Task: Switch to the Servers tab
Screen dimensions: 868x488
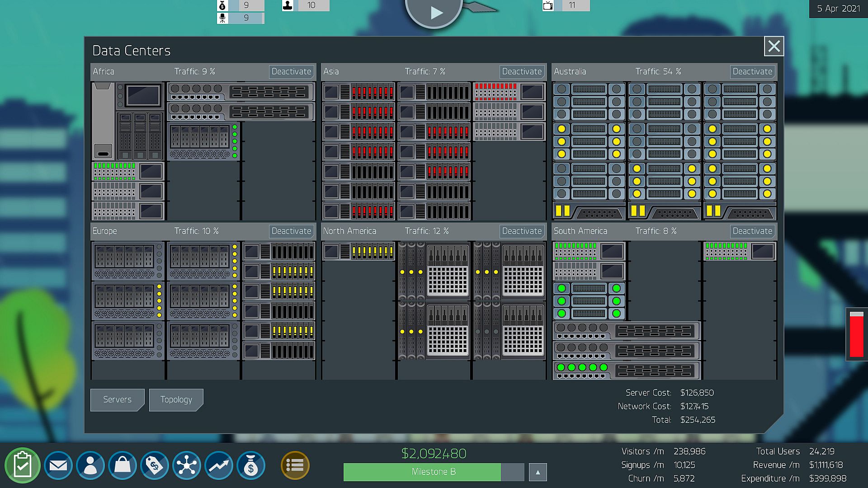Action: (117, 399)
